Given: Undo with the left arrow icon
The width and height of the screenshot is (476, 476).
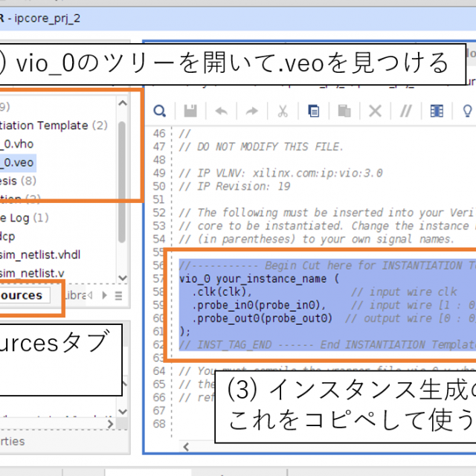Looking at the screenshot, I should pyautogui.click(x=221, y=111).
